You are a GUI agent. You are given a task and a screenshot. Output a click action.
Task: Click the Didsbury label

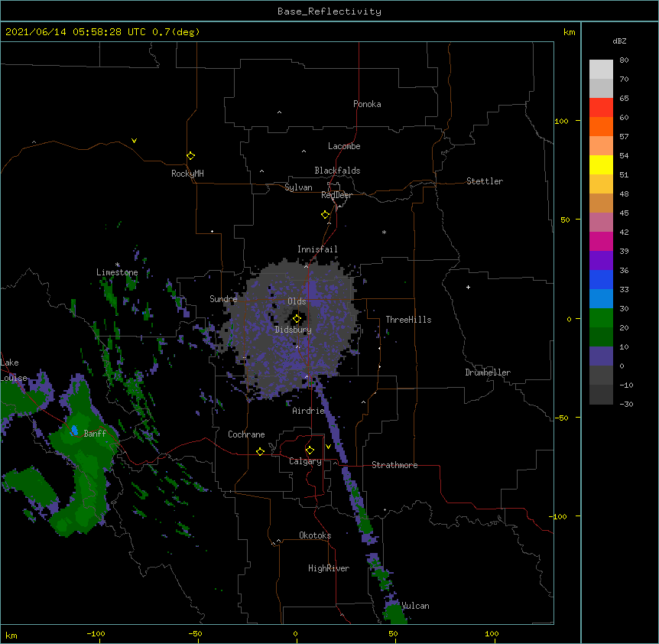pos(294,330)
